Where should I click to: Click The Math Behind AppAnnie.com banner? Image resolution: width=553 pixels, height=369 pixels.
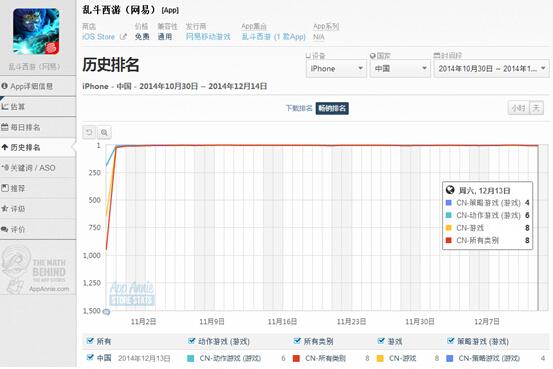coord(35,270)
